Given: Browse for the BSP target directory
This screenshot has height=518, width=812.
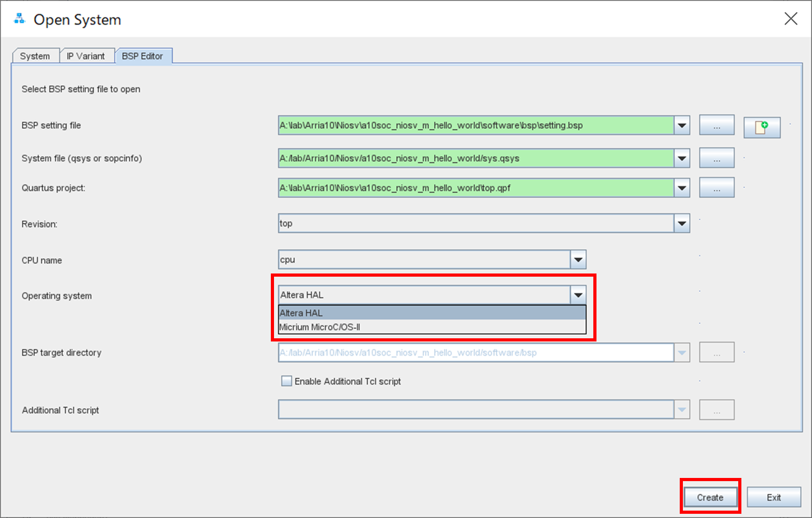Looking at the screenshot, I should pyautogui.click(x=716, y=352).
